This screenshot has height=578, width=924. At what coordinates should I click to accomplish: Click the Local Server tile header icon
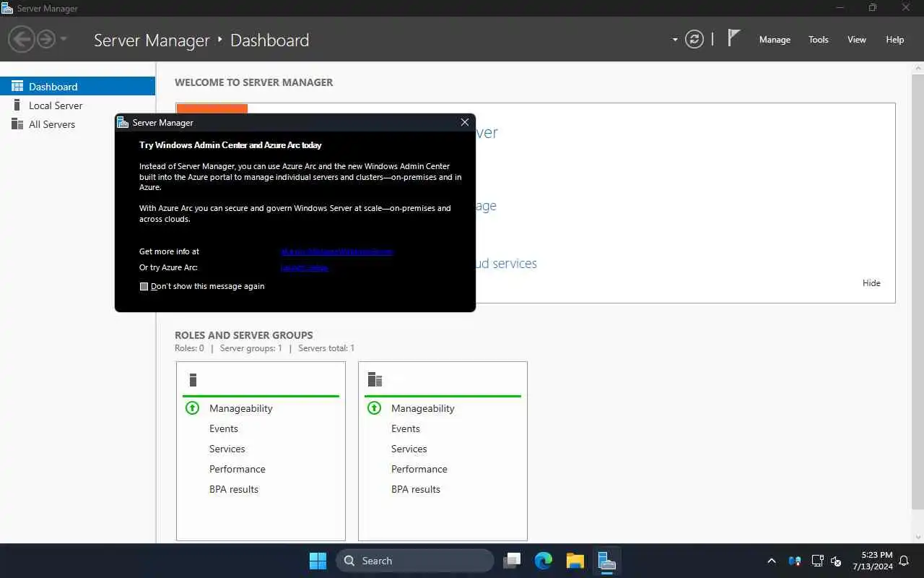pos(193,380)
